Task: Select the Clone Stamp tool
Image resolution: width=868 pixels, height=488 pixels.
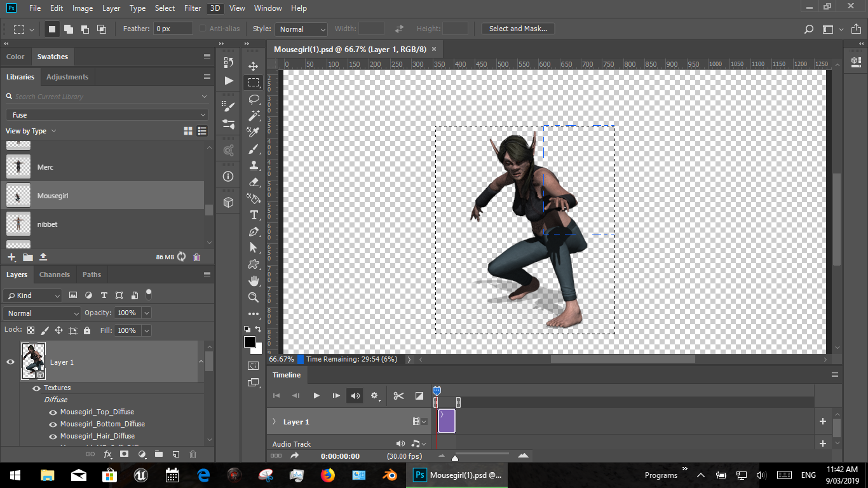Action: (254, 165)
